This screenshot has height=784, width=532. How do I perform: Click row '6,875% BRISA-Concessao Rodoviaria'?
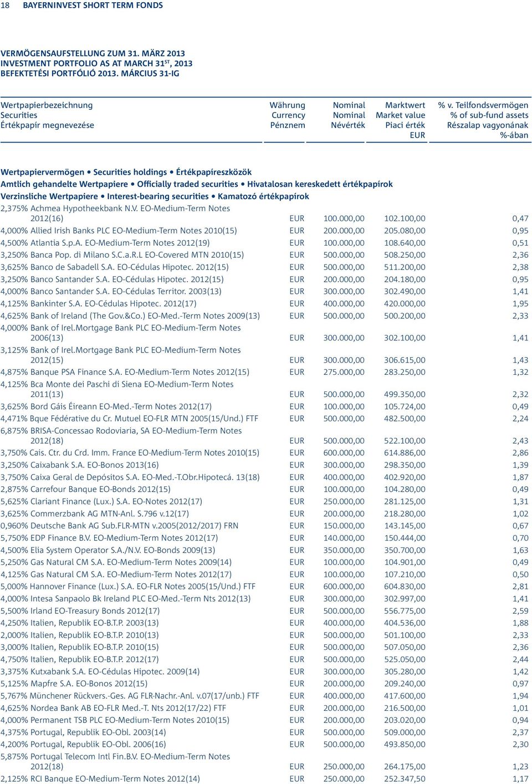[264, 436]
